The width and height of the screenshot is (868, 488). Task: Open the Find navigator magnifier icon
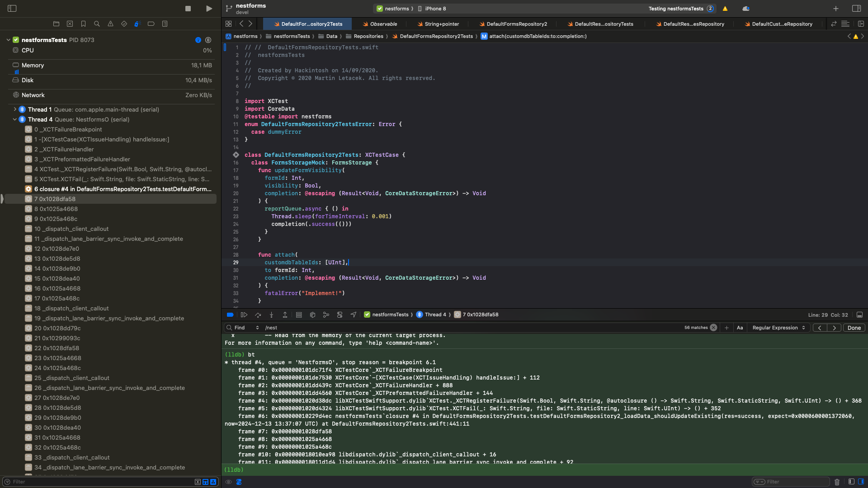point(97,24)
